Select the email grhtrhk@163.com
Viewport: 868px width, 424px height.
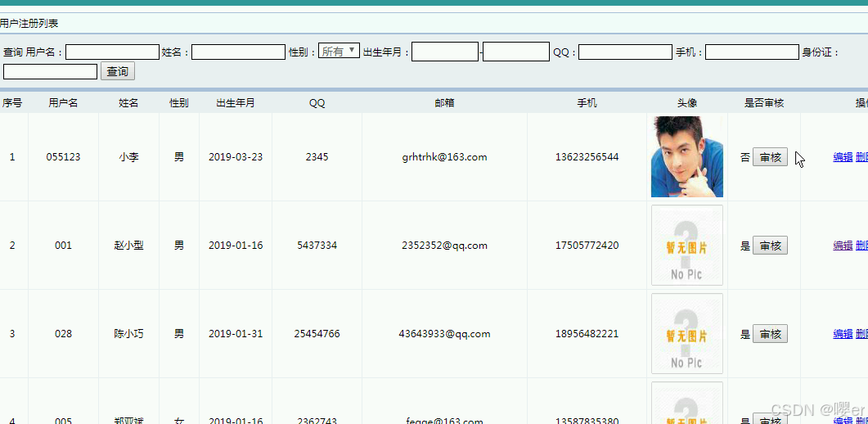(444, 157)
